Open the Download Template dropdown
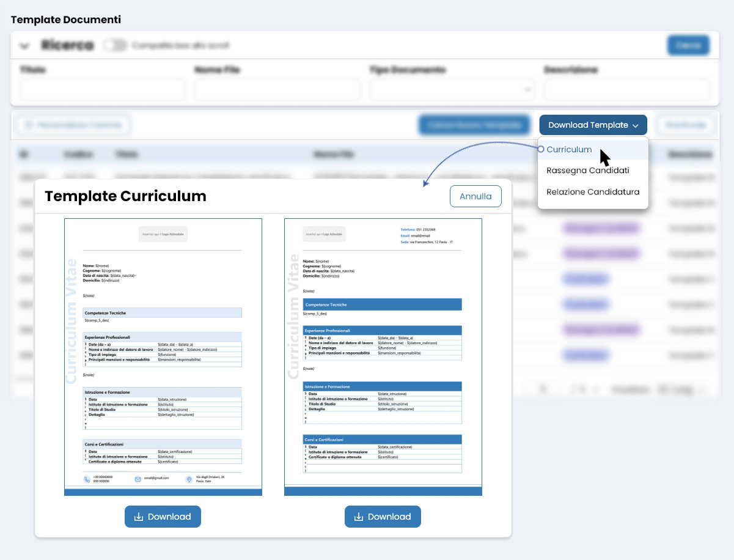 click(593, 125)
